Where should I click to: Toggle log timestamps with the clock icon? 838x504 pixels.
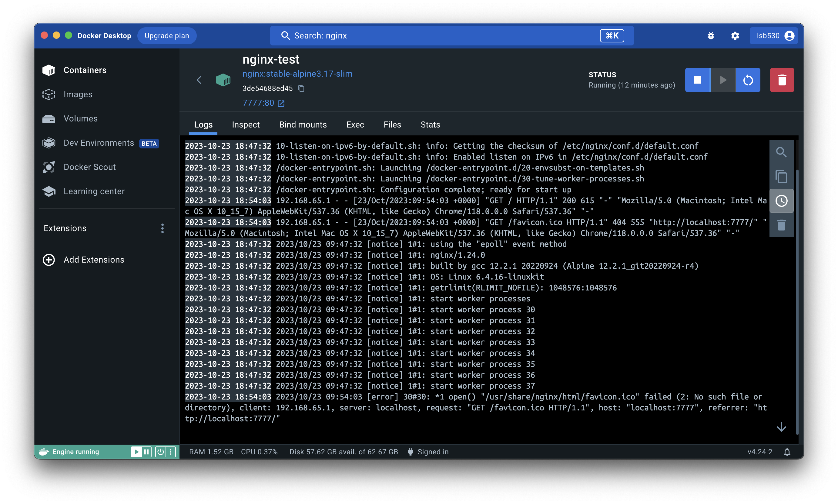pyautogui.click(x=781, y=201)
